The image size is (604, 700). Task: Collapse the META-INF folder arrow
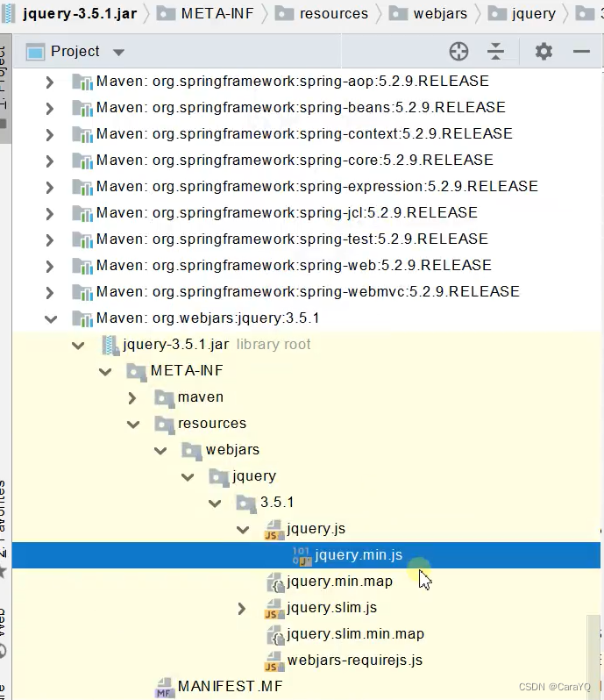(x=105, y=371)
